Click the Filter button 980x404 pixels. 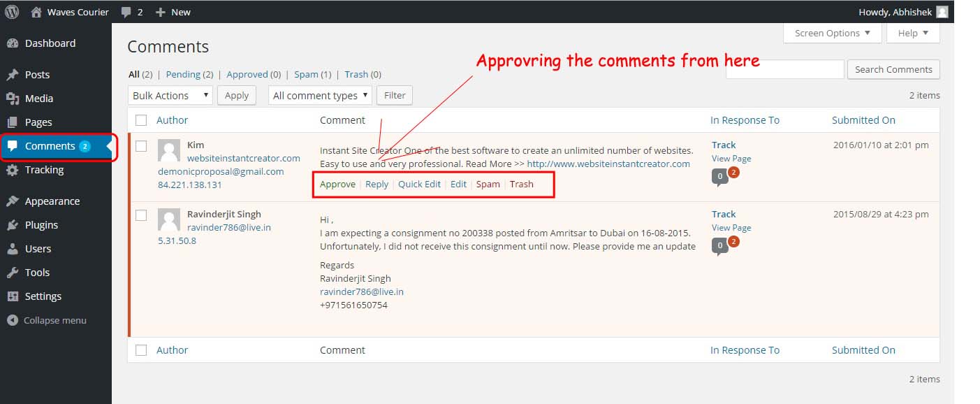(395, 95)
